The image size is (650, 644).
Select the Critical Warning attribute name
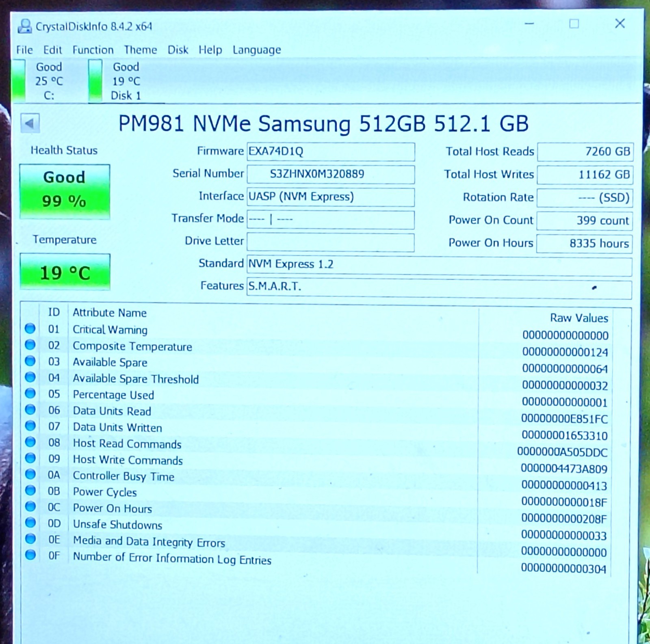coord(110,329)
